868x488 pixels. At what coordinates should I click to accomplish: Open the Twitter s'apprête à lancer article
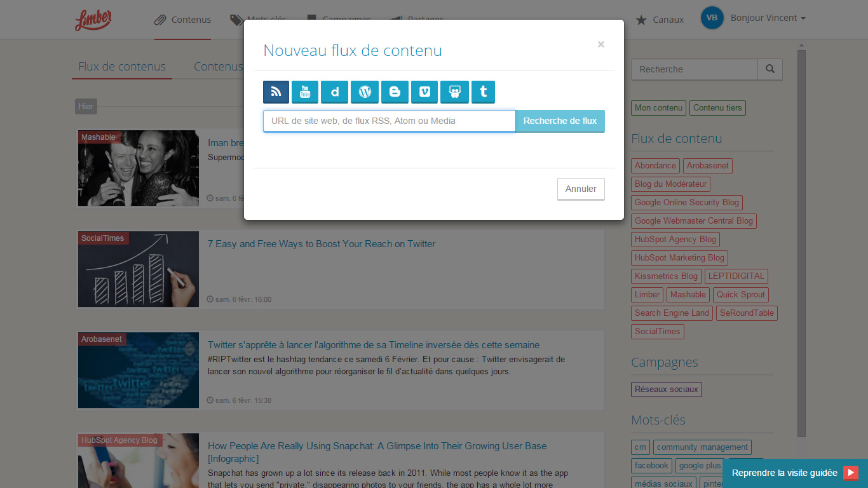coord(374,345)
